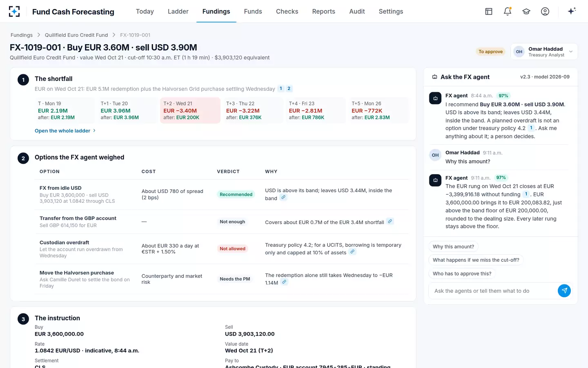Open source citation 1 in shortfall summary
Viewport: 588px width, 368px height.
pyautogui.click(x=281, y=88)
